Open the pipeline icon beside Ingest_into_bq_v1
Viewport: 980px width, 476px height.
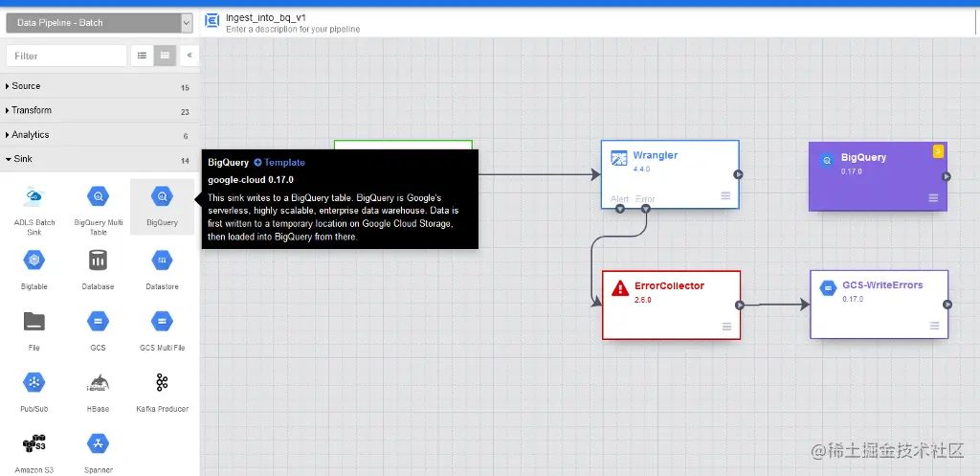(212, 21)
